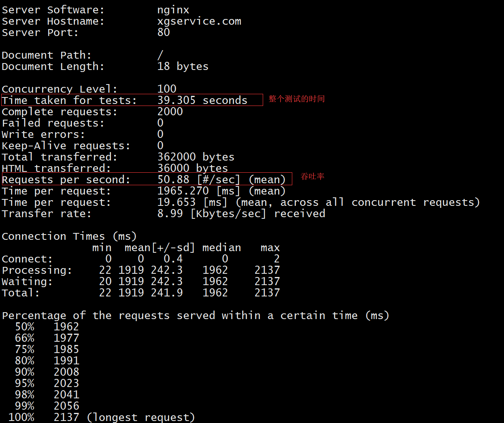
Task: Click the Waiting row label
Action: (x=27, y=281)
